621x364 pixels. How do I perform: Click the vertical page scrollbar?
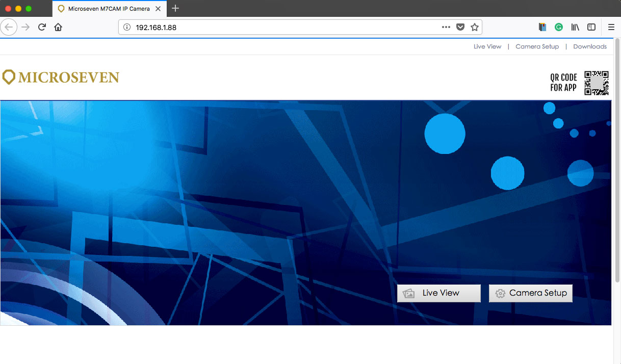pyautogui.click(x=617, y=161)
